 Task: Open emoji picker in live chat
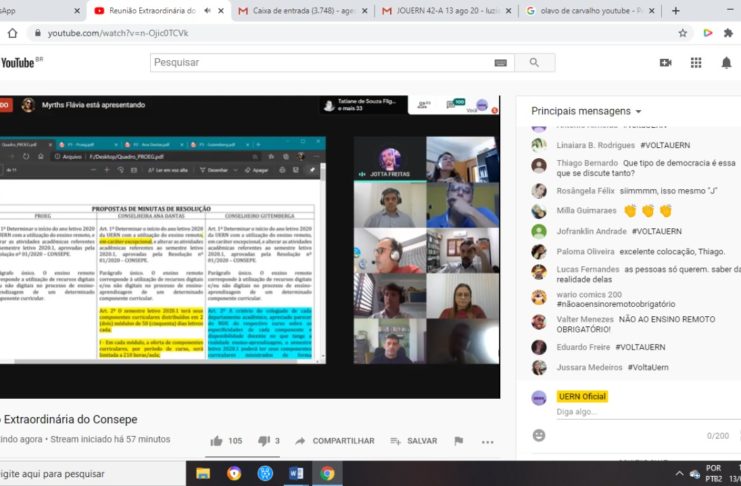coord(539,435)
